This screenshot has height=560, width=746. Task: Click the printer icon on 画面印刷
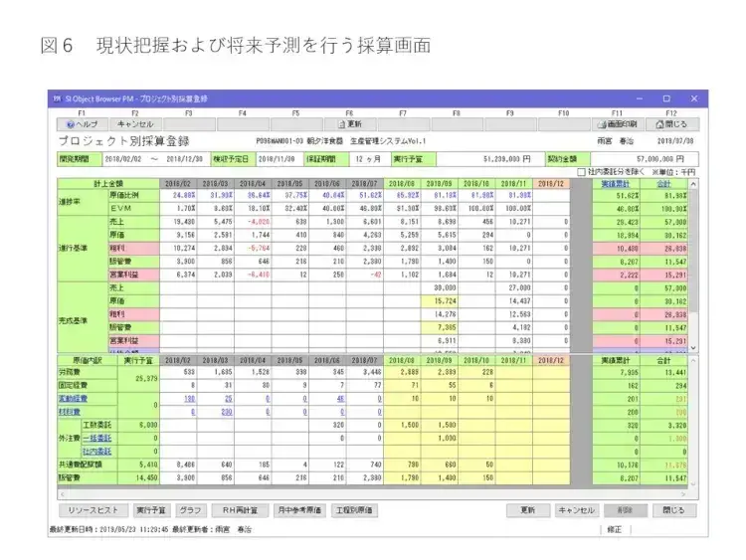(602, 124)
